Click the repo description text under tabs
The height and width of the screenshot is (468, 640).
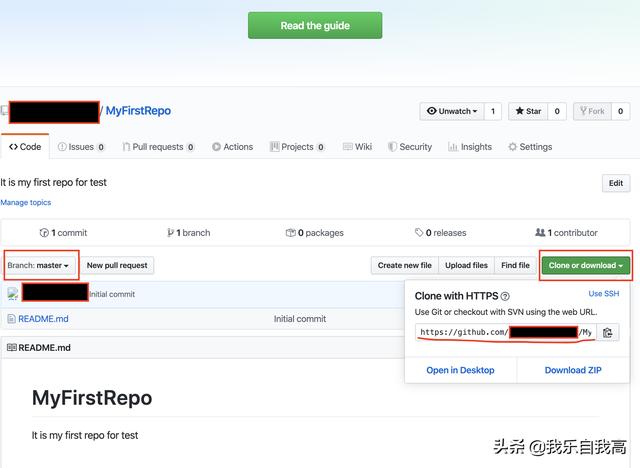(x=53, y=182)
